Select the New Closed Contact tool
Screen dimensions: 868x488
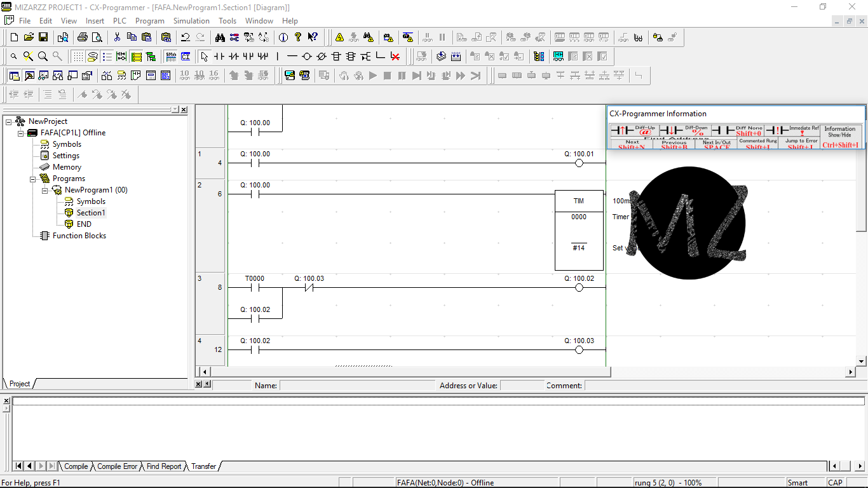[x=234, y=57]
